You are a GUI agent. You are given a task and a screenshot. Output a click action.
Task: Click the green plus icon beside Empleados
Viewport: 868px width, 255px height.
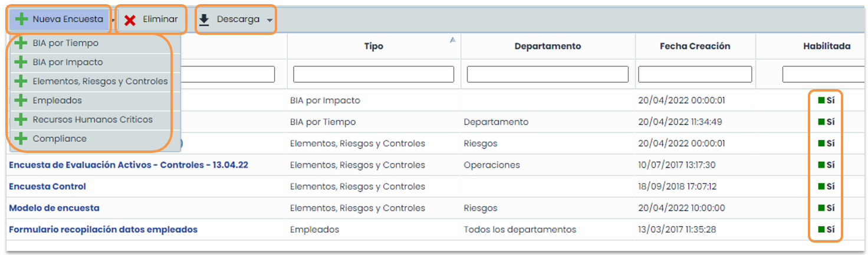click(21, 100)
